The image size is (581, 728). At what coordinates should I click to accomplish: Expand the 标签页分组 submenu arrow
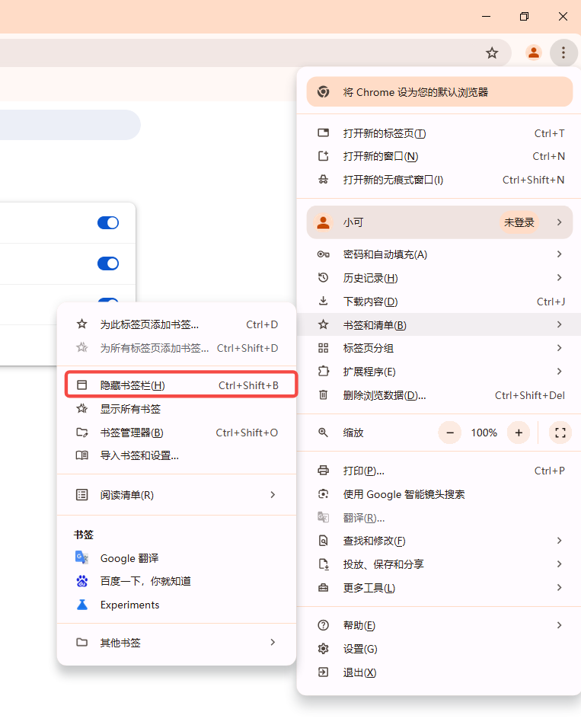pyautogui.click(x=560, y=348)
